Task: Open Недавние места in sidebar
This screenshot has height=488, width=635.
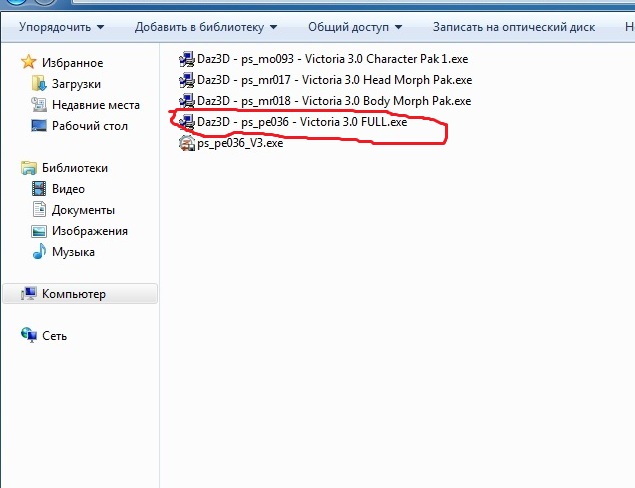Action: click(96, 105)
